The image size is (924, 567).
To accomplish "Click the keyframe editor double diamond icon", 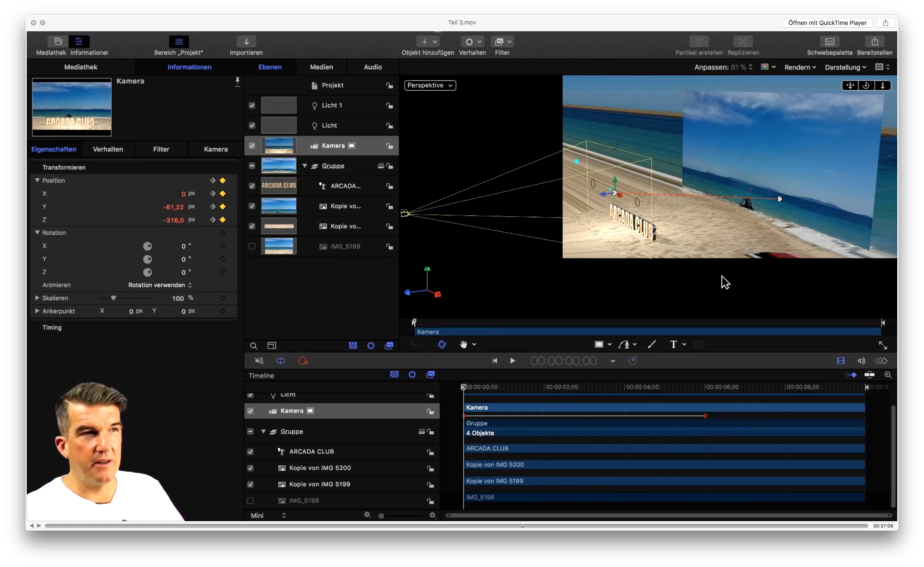I will [881, 361].
